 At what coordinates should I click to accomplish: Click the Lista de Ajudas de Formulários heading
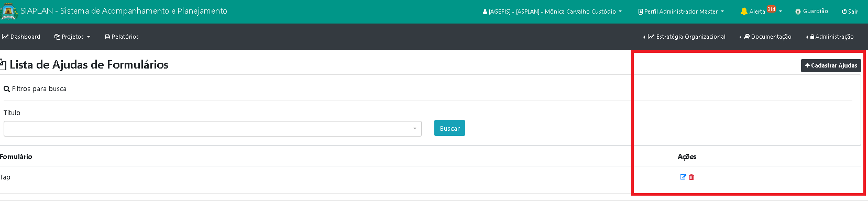89,65
